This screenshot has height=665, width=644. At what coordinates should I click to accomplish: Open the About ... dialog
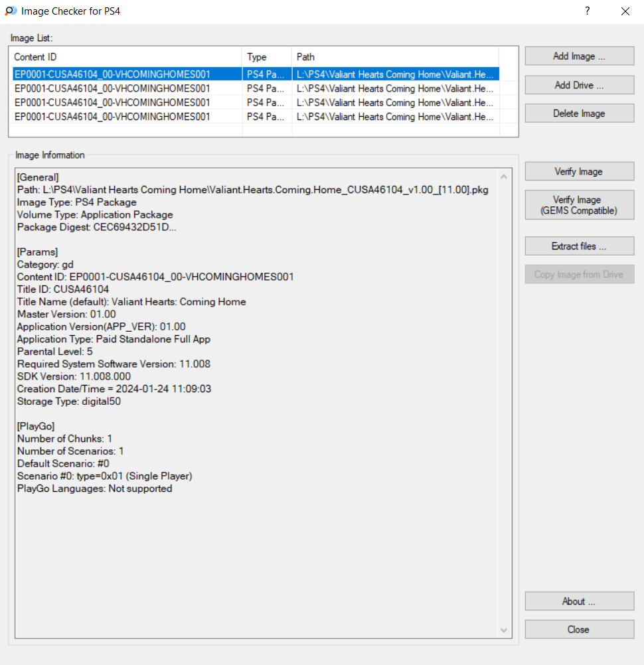580,601
